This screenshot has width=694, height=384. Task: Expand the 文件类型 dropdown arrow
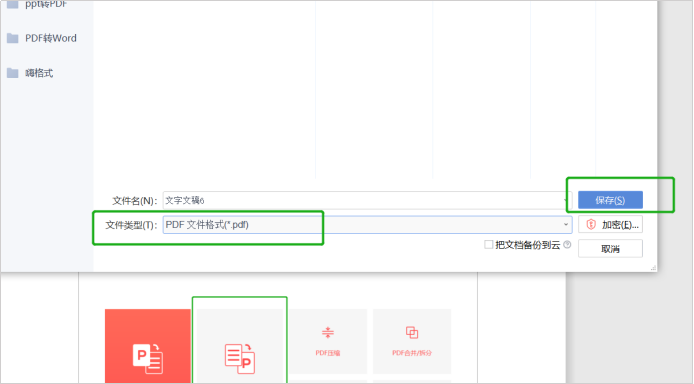click(x=566, y=225)
